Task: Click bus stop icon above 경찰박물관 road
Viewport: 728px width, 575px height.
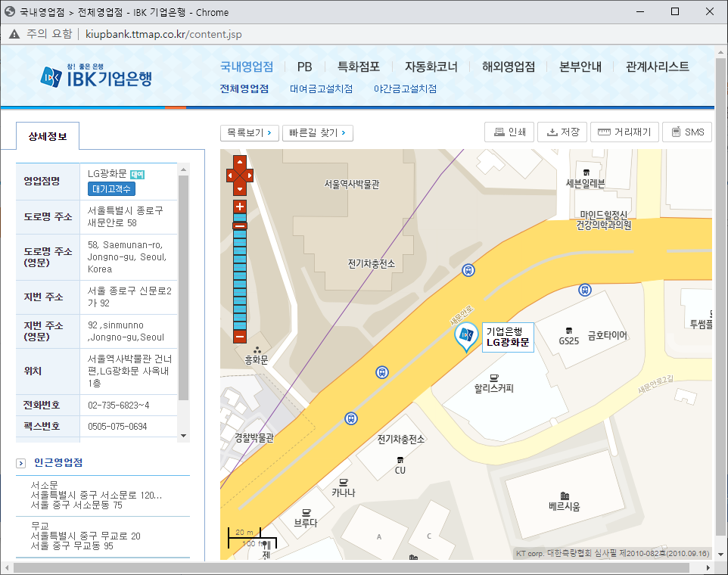Action: click(351, 418)
